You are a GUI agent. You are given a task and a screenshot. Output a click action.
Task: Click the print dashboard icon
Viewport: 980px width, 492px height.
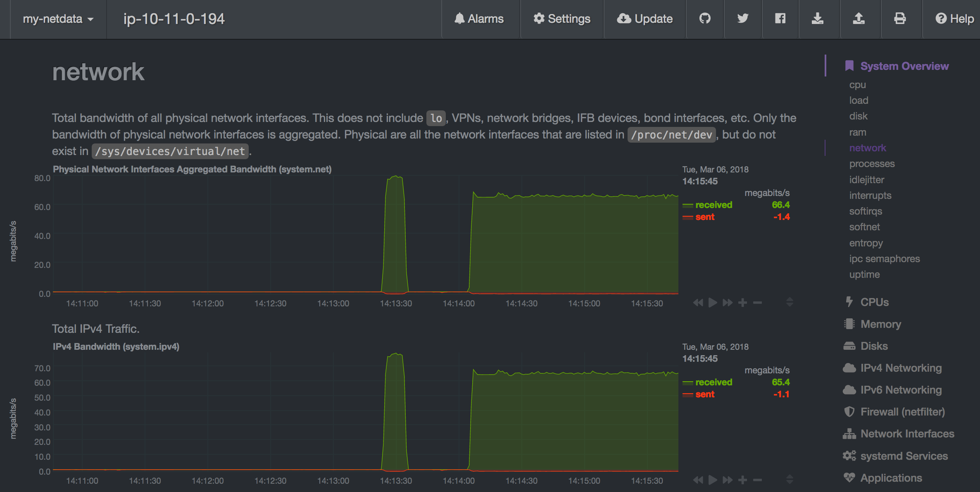coord(900,19)
